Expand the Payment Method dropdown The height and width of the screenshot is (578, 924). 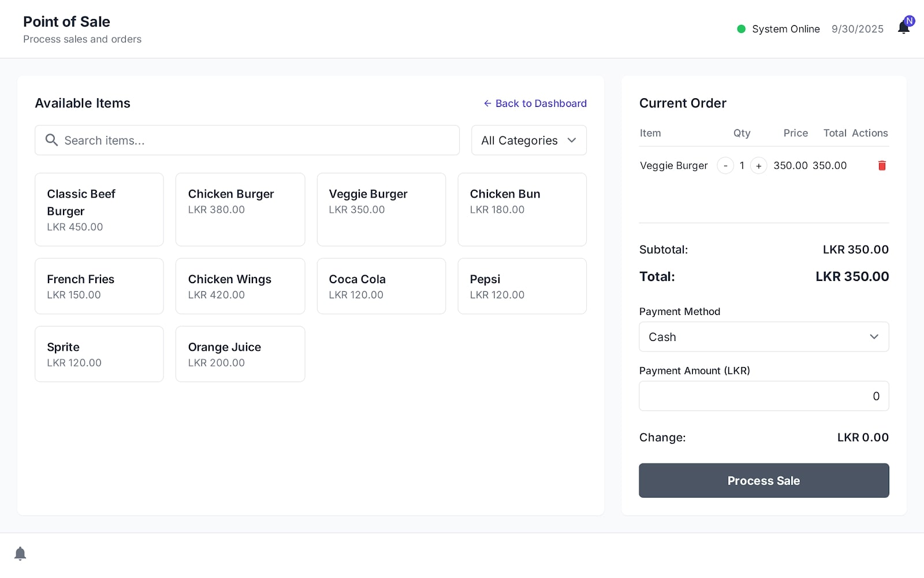[x=763, y=337]
